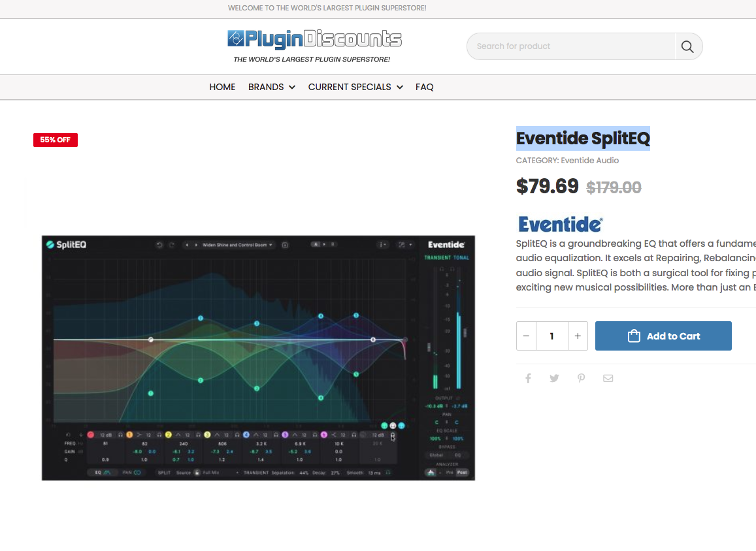Click the welcome banner text at top

[327, 8]
